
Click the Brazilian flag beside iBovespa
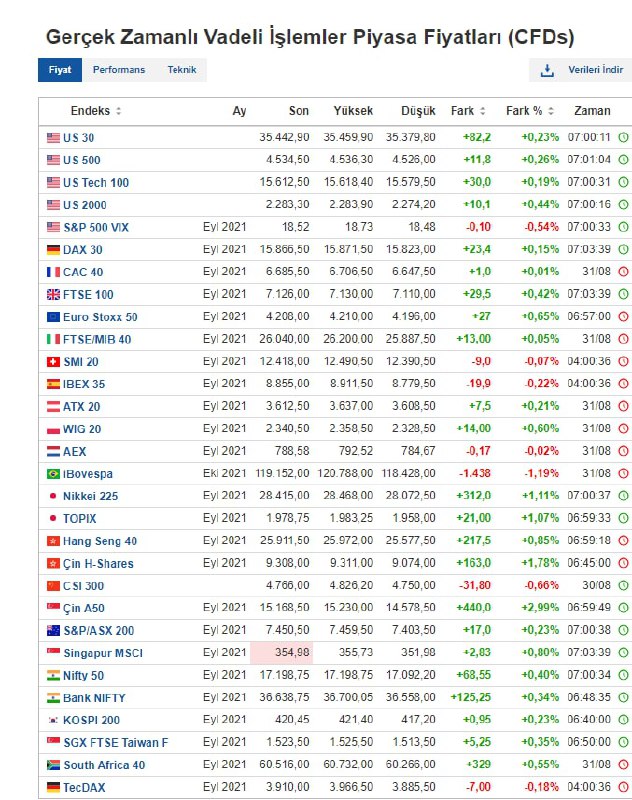point(53,474)
